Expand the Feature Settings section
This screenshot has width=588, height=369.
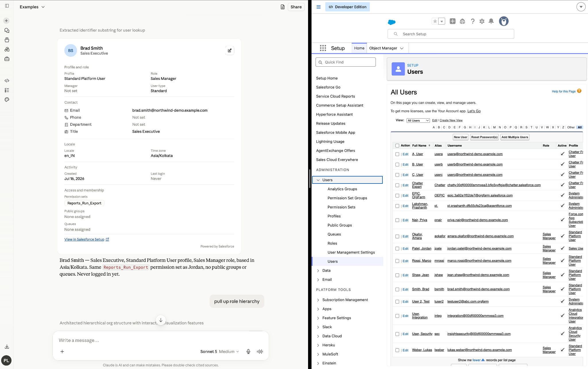(x=318, y=318)
